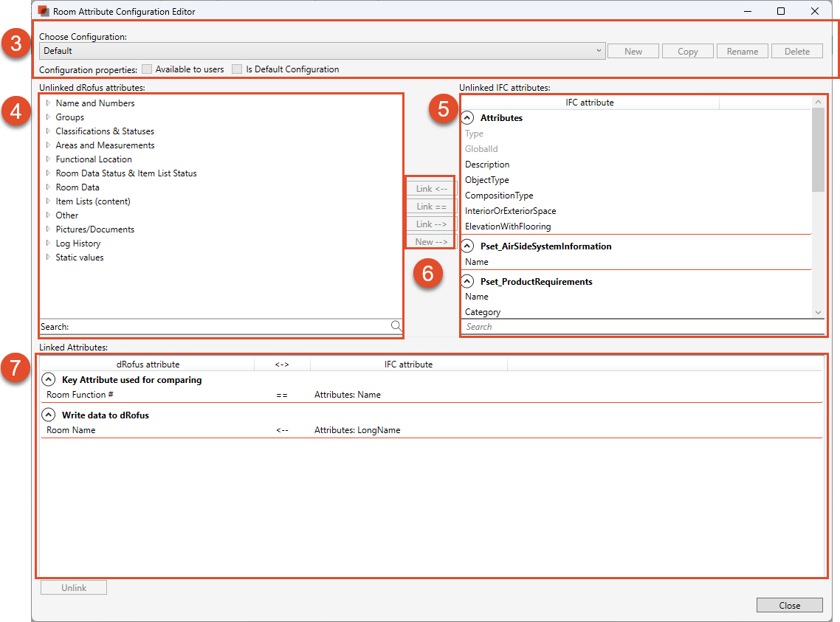Viewport: 840px width, 622px height.
Task: Collapse the Pset_ProductRequirements group
Action: [467, 282]
